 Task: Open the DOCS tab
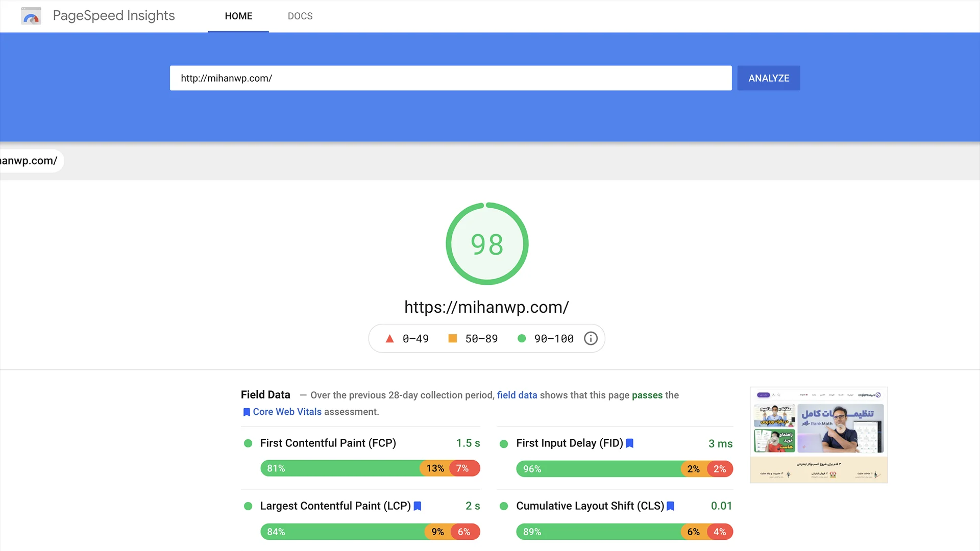click(x=300, y=16)
